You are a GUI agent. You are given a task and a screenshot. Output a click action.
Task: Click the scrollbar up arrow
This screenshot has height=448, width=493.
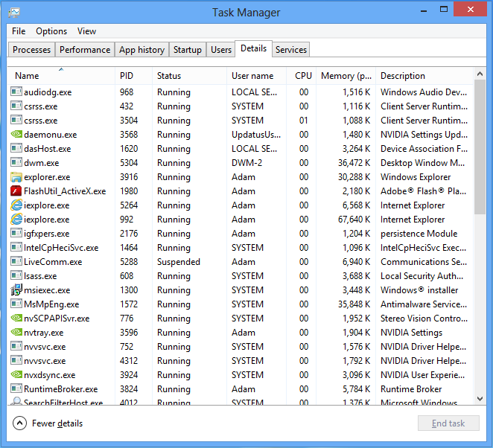480,74
